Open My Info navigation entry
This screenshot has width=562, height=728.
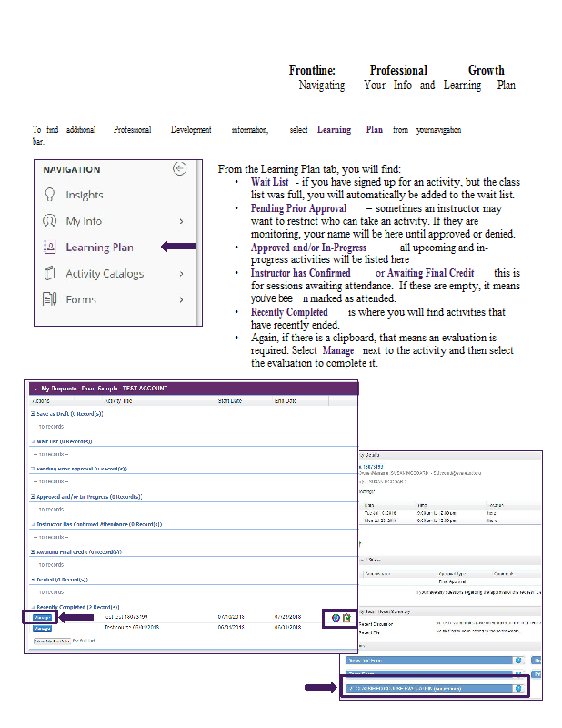click(84, 221)
